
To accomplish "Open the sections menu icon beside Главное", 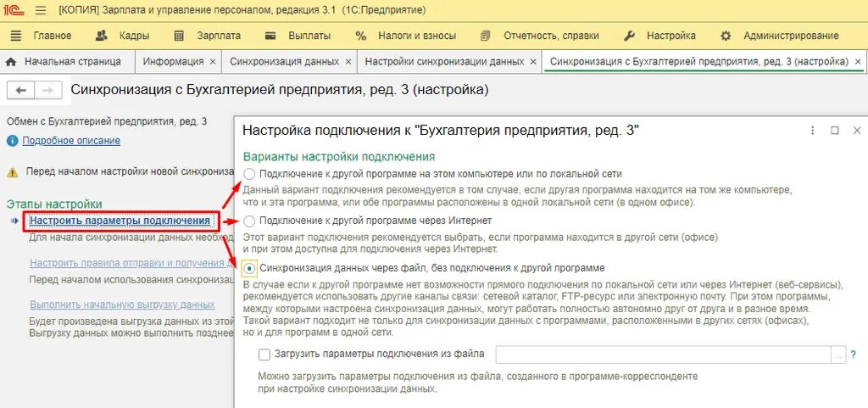I will click(x=16, y=36).
